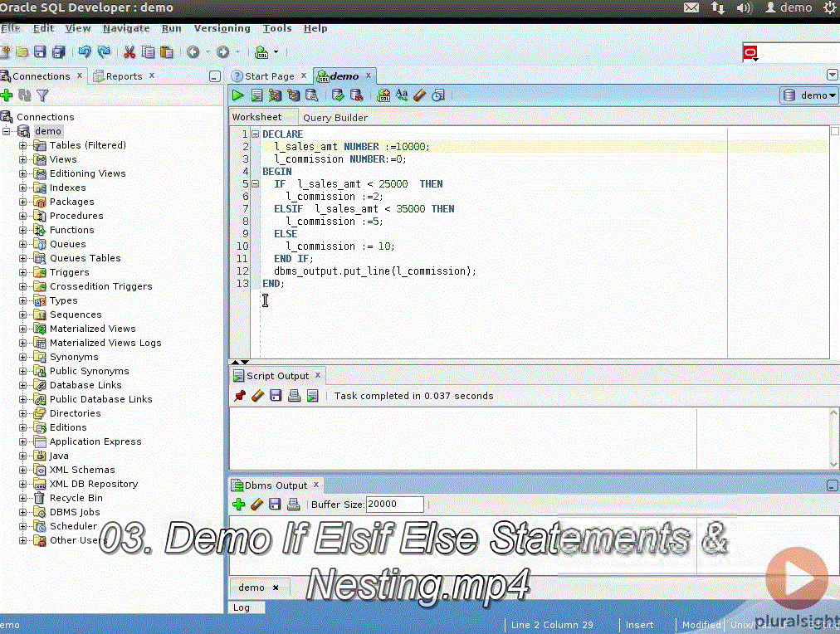This screenshot has height=634, width=840.
Task: Click the Unshared SQL Worksheet icon
Action: coord(383,95)
